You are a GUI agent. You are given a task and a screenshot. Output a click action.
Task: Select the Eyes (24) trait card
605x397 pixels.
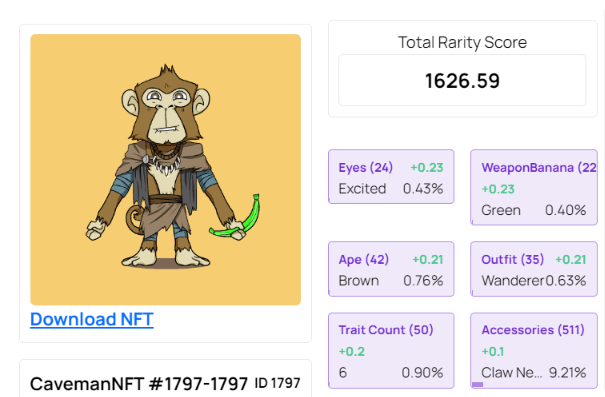tap(391, 177)
